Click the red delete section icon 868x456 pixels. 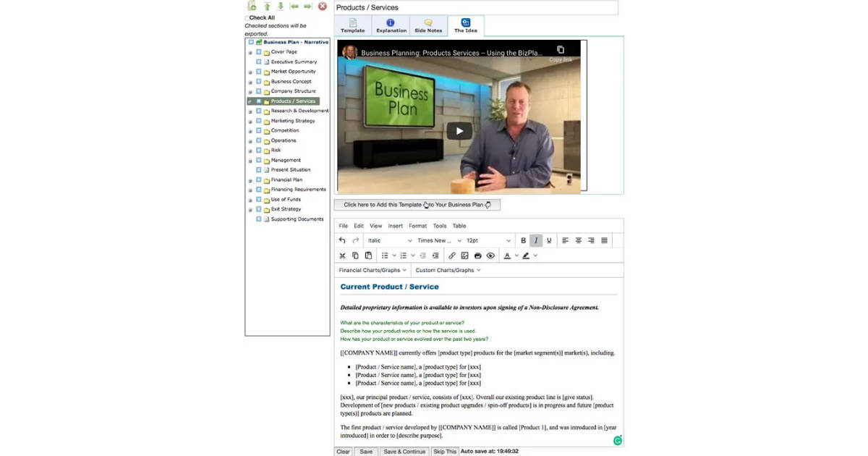[323, 7]
